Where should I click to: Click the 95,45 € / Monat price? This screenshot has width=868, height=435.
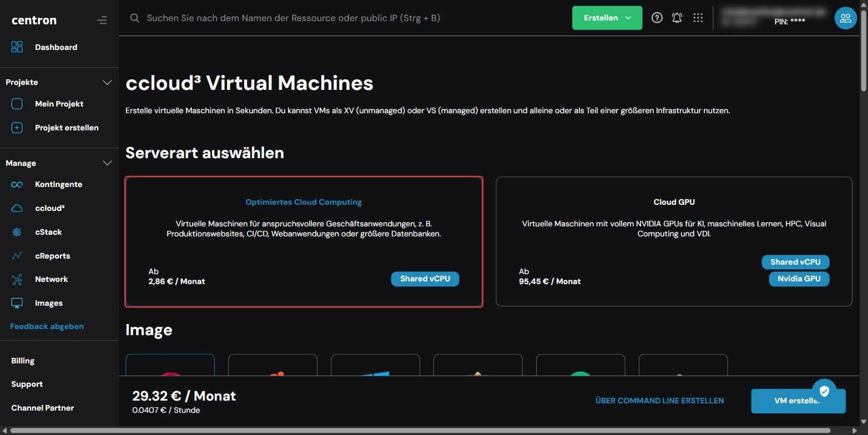click(549, 281)
